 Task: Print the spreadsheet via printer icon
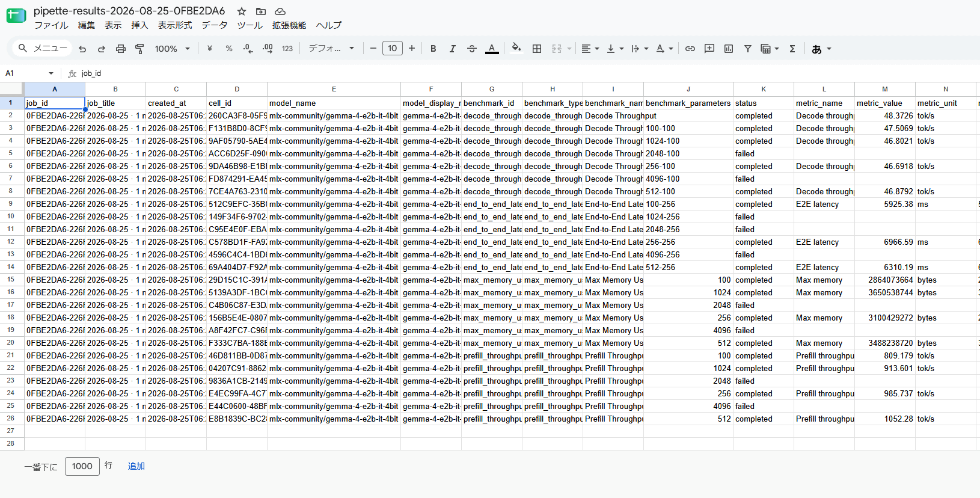[121, 49]
